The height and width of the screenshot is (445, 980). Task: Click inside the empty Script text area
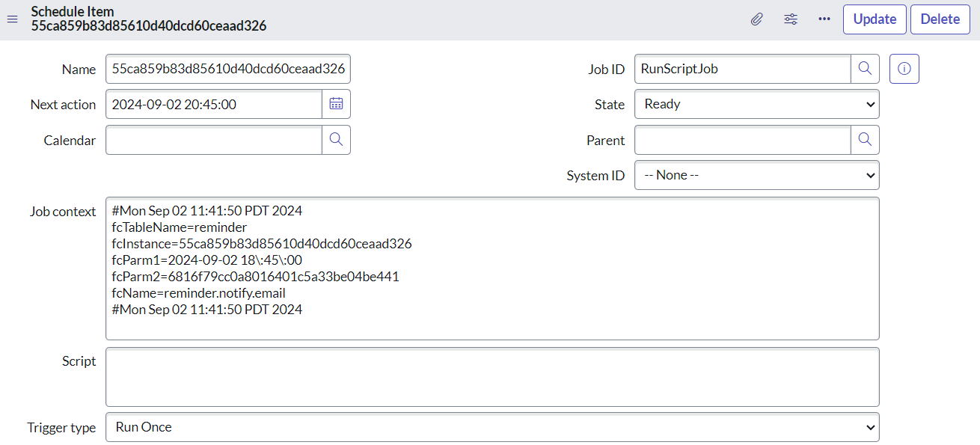tap(491, 377)
